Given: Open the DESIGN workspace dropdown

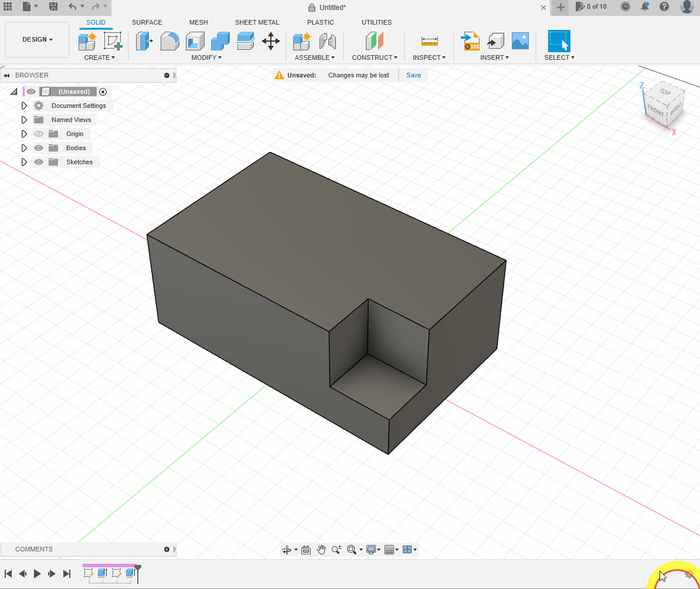Looking at the screenshot, I should [x=37, y=39].
